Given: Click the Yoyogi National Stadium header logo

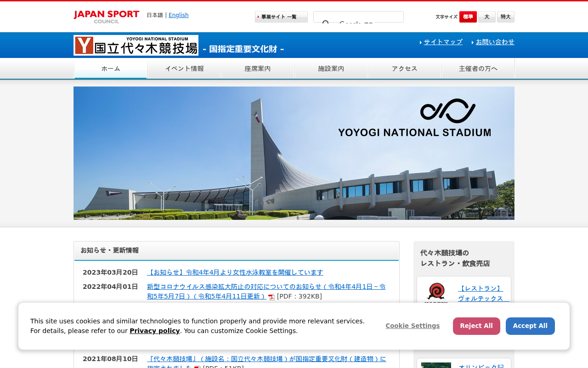Looking at the screenshot, I should pyautogui.click(x=136, y=45).
